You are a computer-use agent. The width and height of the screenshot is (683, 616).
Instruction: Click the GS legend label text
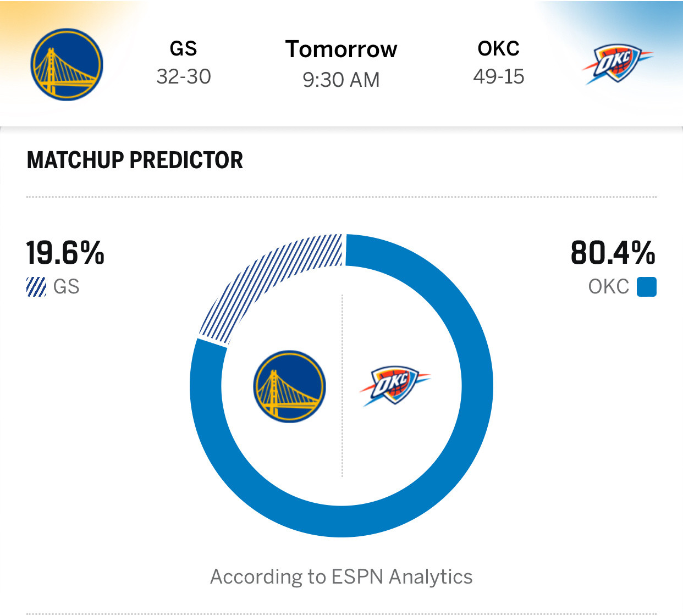67,287
